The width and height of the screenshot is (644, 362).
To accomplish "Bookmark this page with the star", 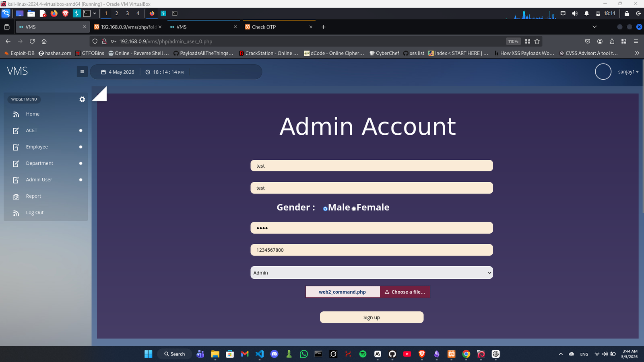I will click(537, 41).
